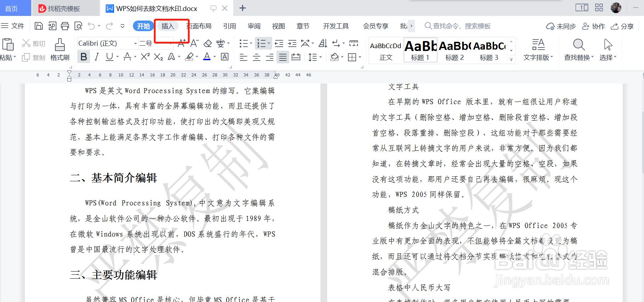Click the Export to PDF icon
Viewport: 644px width, 302px height.
(x=52, y=26)
